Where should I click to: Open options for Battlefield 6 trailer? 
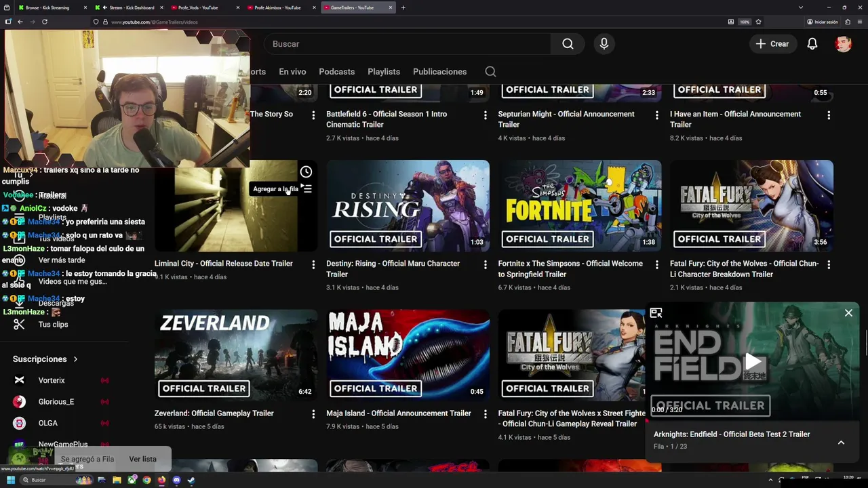tap(485, 115)
